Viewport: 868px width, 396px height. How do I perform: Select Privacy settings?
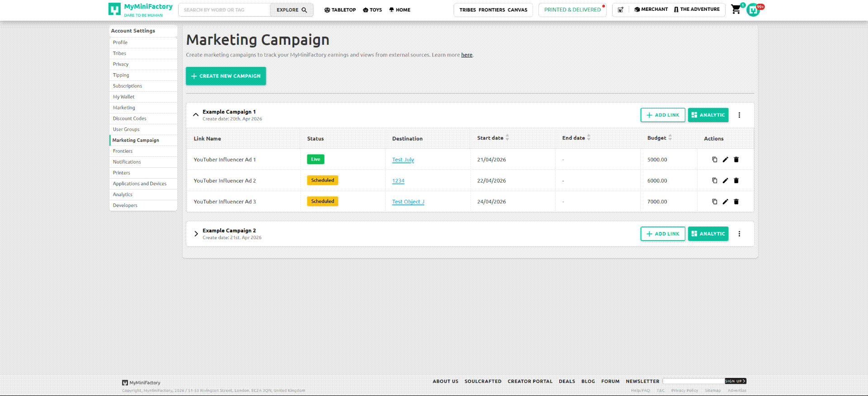click(143, 64)
